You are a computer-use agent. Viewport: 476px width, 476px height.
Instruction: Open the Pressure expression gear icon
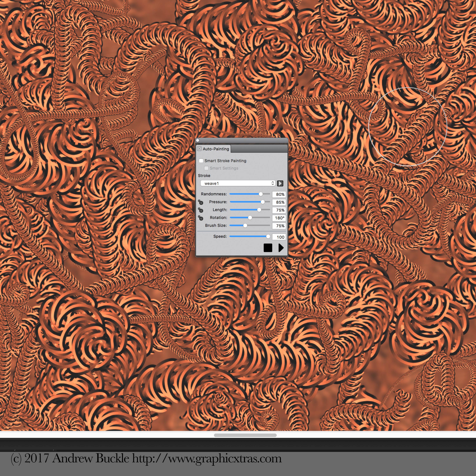click(201, 202)
